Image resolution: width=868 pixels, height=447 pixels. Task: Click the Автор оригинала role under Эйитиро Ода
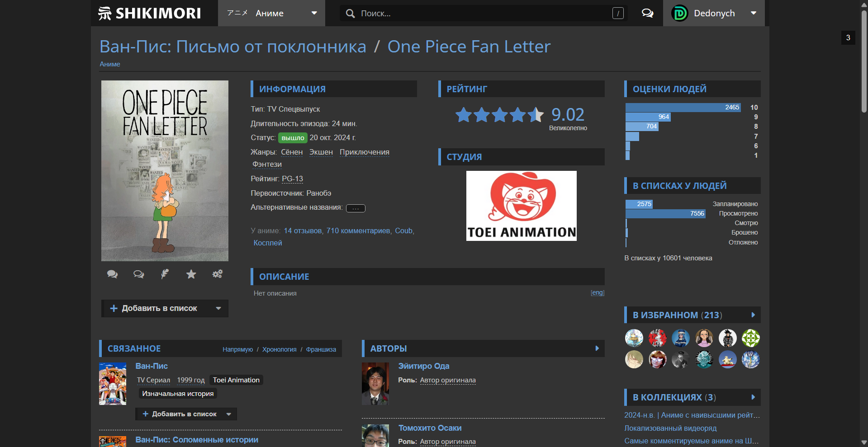coord(448,380)
